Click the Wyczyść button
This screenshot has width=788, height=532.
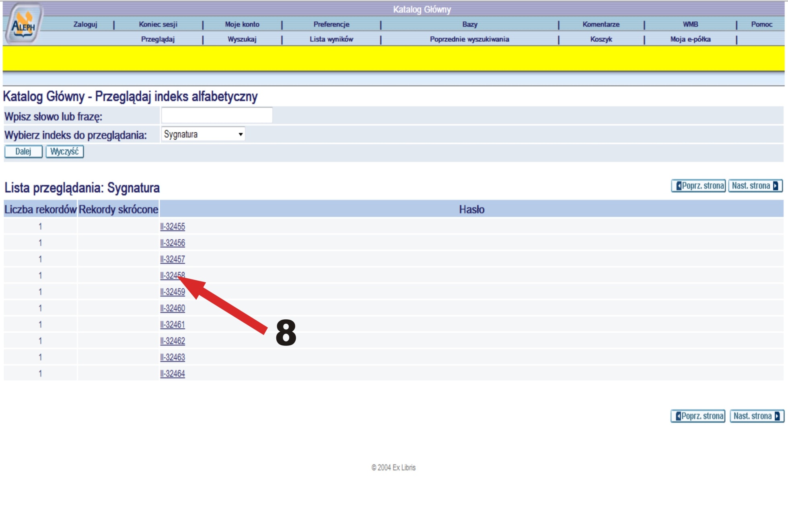pos(64,152)
